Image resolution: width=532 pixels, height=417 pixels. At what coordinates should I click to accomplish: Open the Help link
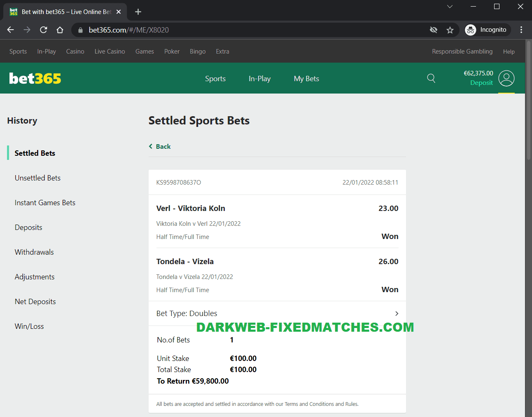[x=509, y=52]
